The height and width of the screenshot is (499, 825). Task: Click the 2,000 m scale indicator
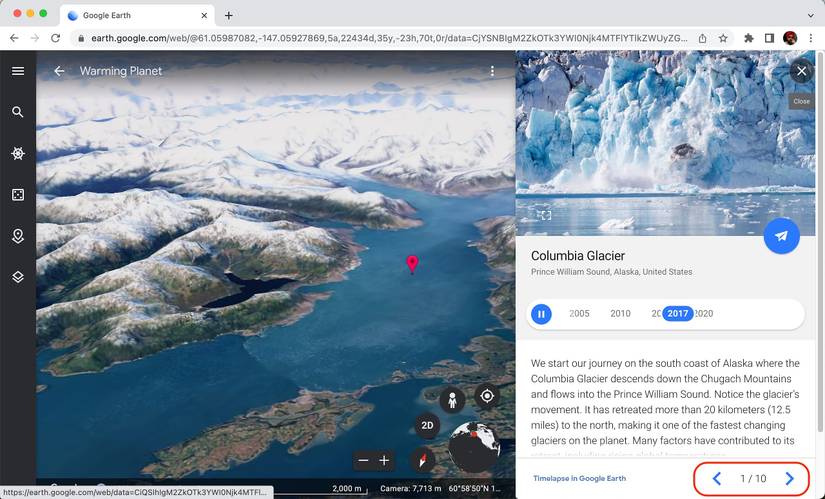(346, 488)
